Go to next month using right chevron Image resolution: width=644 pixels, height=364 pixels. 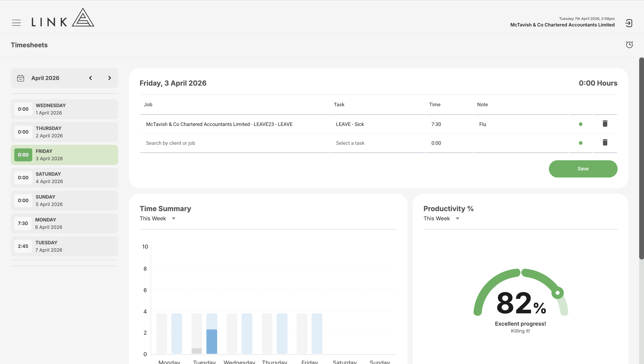pos(109,78)
